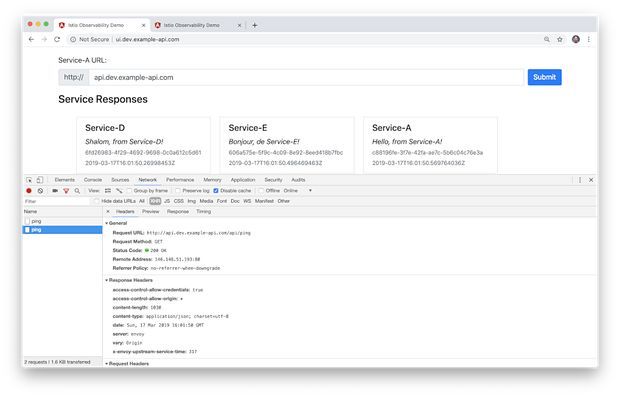Bookmark the page with the star icon
The width and height of the screenshot is (620, 397).
click(x=560, y=40)
